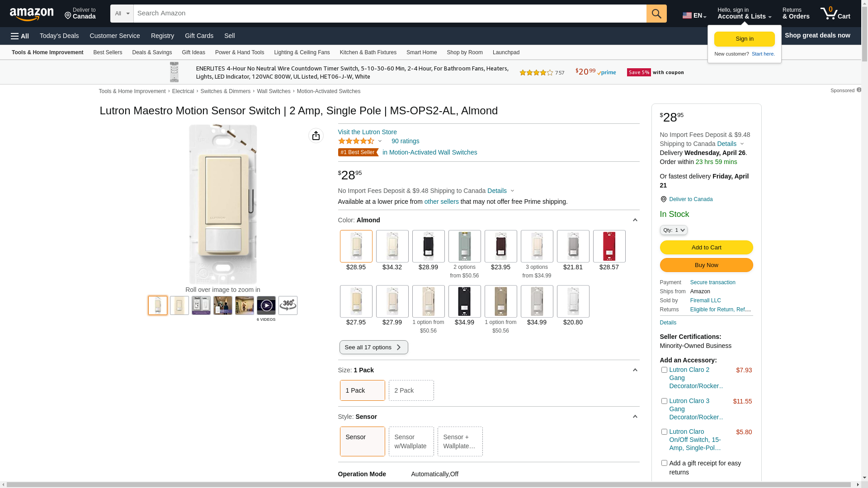Collapse the Color options section chevron
The height and width of the screenshot is (488, 868).
point(635,220)
